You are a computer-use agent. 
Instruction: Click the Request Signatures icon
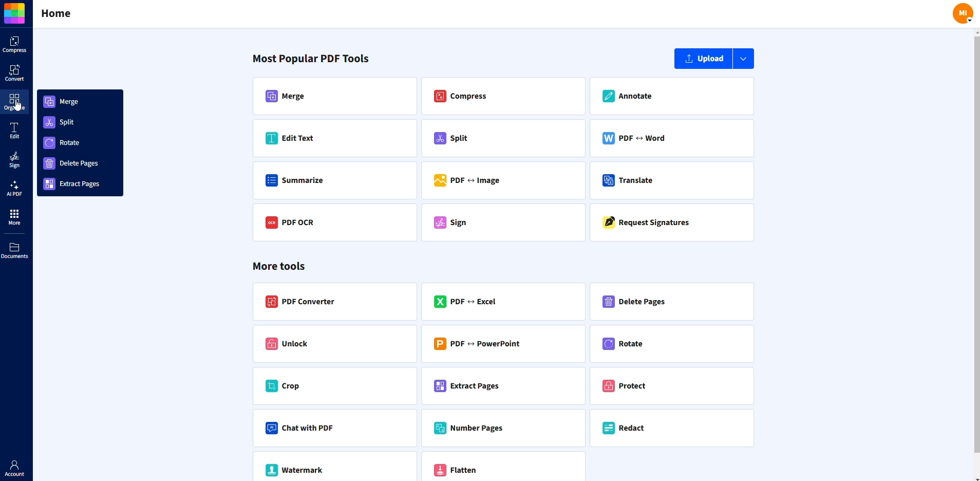point(609,223)
